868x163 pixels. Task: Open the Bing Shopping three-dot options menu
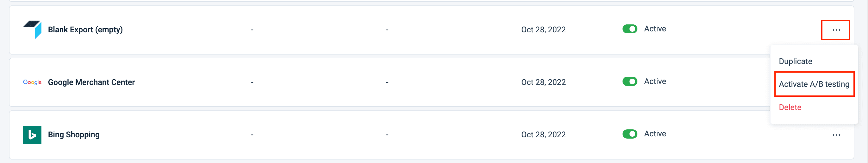tap(836, 135)
